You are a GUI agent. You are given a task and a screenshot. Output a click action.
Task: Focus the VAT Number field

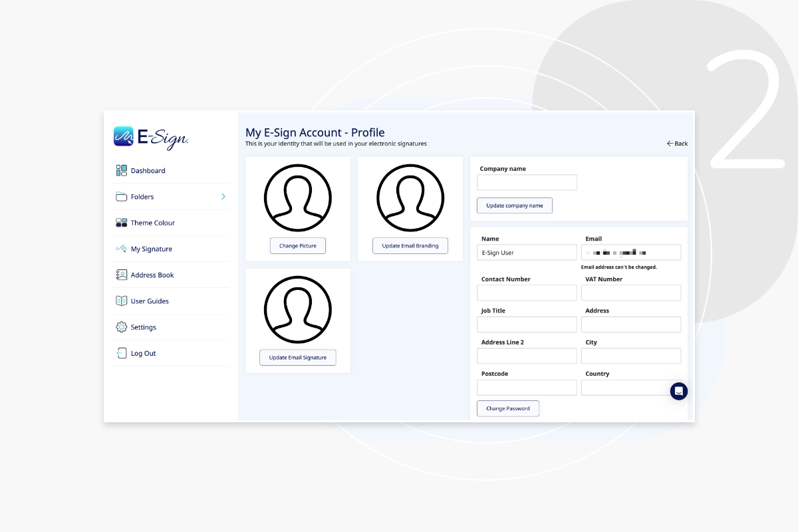631,293
